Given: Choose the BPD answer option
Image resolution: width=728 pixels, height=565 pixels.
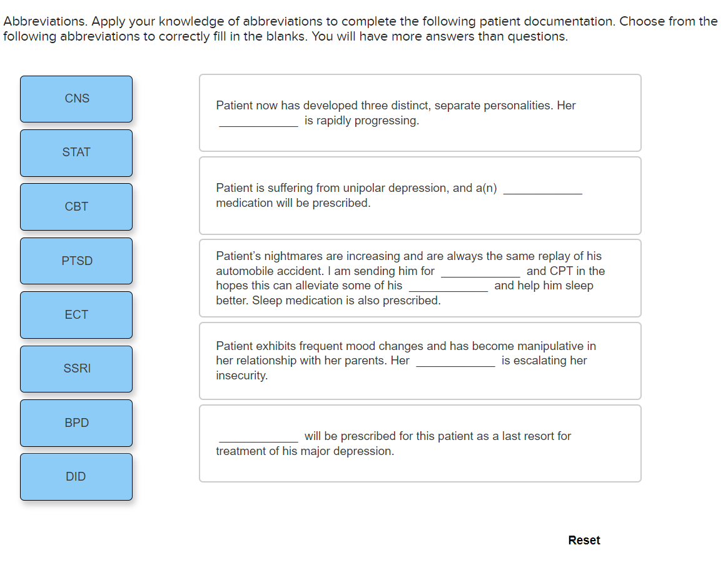Looking at the screenshot, I should (x=76, y=422).
